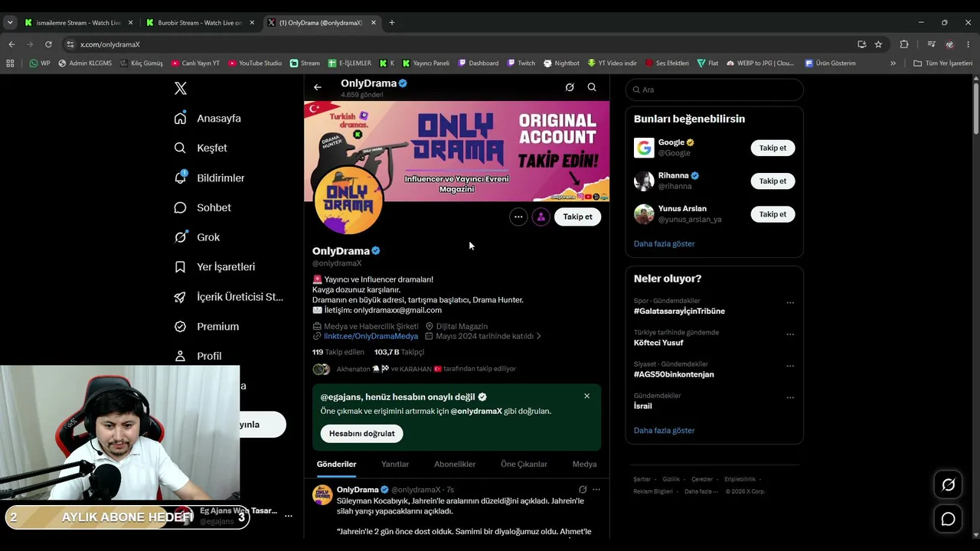Switch to the Gönderiler tab
This screenshot has height=551, width=980.
(337, 465)
